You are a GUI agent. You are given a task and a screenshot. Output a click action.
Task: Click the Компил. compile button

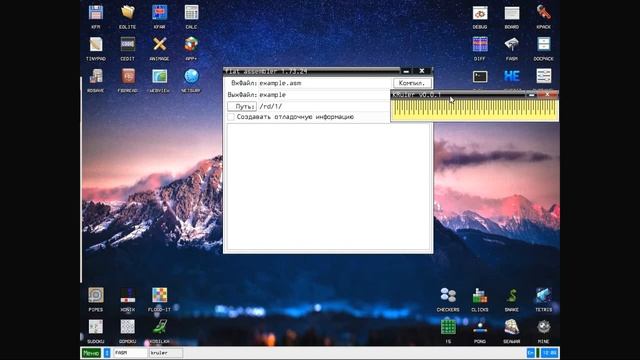pos(412,83)
